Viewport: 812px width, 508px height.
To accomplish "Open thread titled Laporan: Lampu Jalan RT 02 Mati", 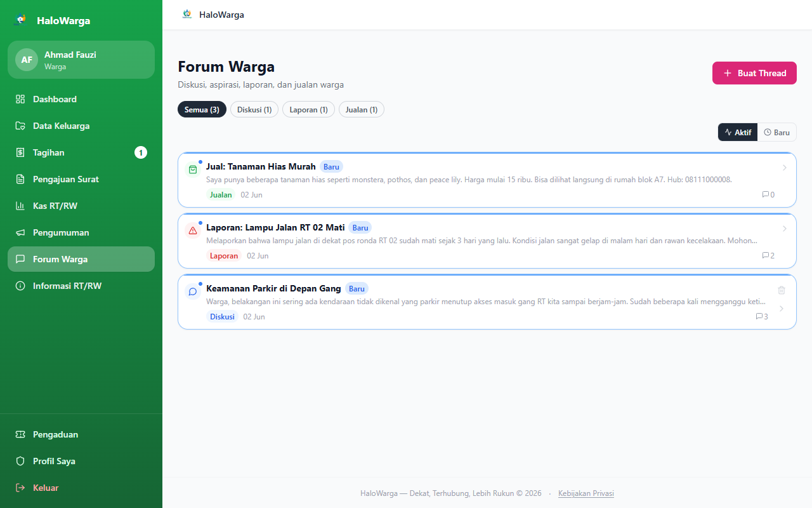I will [275, 227].
